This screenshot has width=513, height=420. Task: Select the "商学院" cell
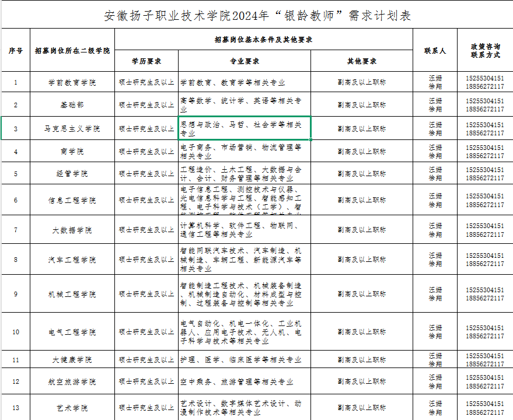tap(72, 152)
